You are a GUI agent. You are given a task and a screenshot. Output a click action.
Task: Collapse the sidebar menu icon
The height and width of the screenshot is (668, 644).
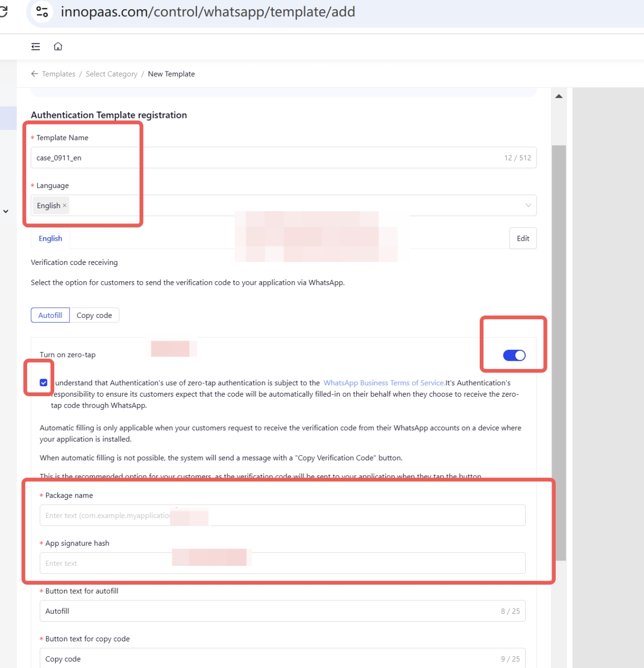point(36,46)
